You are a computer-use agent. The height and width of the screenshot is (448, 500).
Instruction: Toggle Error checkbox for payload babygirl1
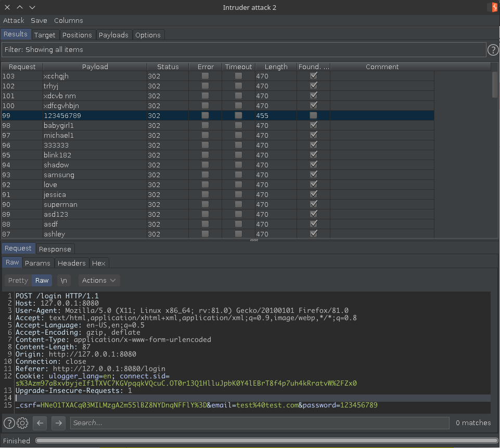tap(205, 125)
